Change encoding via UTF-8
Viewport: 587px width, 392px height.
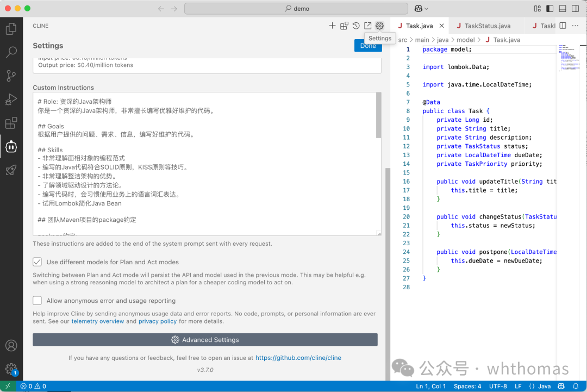498,386
